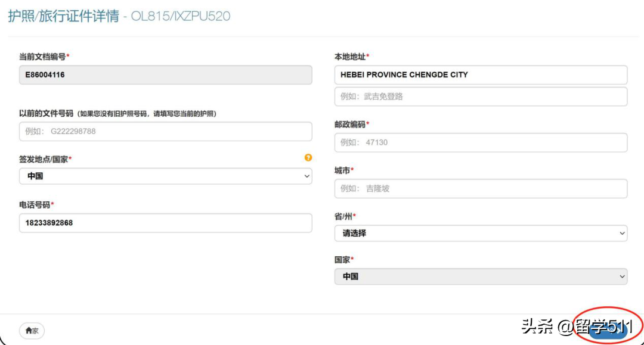Click the 邮政编码 field label
The width and height of the screenshot is (644, 345).
point(351,125)
